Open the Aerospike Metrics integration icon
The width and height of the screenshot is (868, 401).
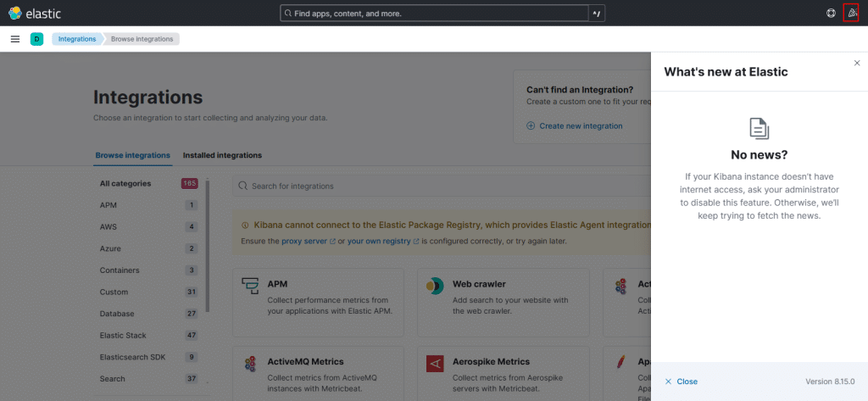pyautogui.click(x=436, y=363)
